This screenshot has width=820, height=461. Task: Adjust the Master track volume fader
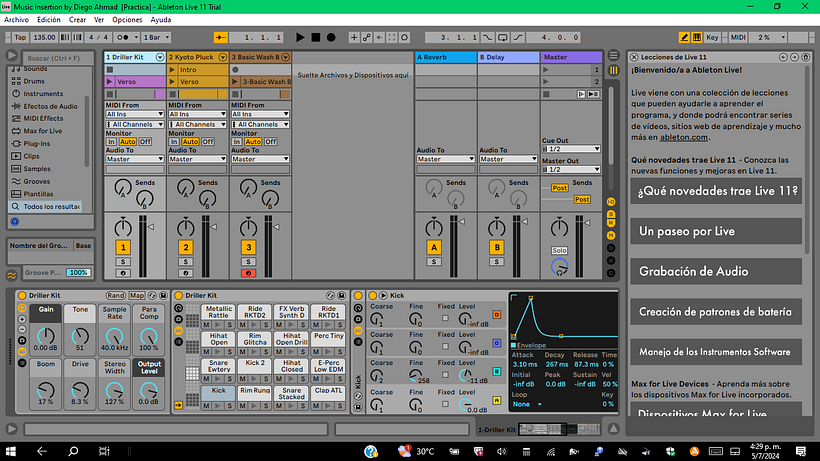click(x=587, y=223)
